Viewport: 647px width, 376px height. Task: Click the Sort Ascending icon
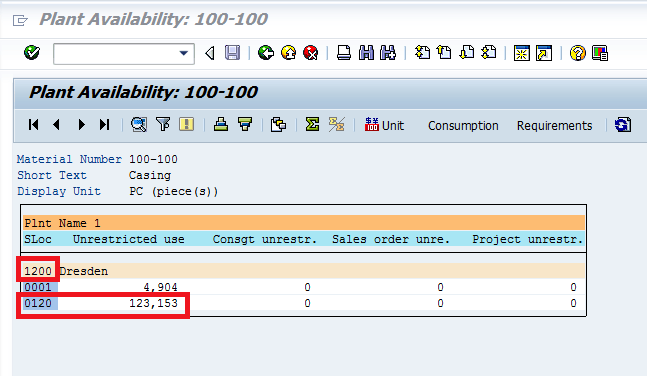221,124
